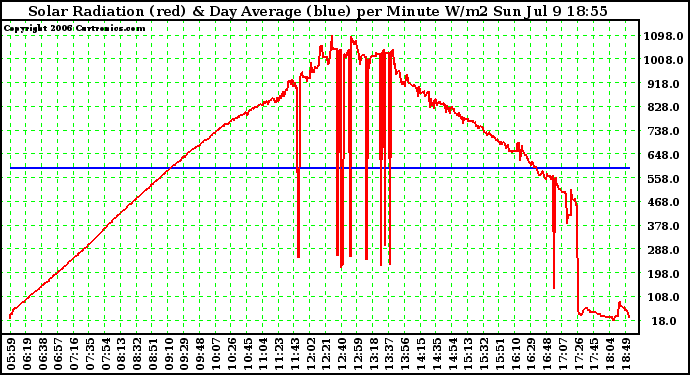690x375 pixels.
Task: Click the 07:35 time label
Action: (90, 354)
